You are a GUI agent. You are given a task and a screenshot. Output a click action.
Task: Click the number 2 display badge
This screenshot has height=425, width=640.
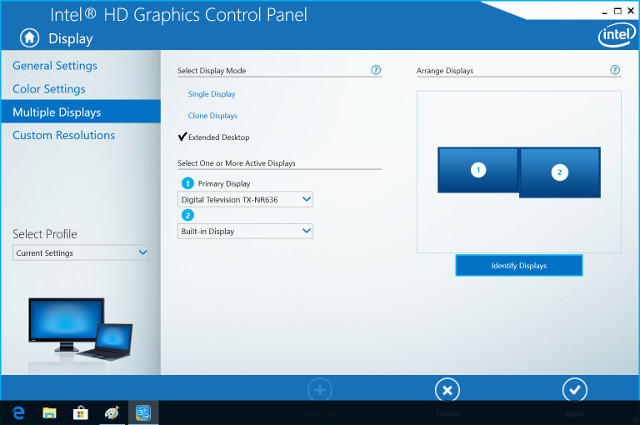[187, 215]
